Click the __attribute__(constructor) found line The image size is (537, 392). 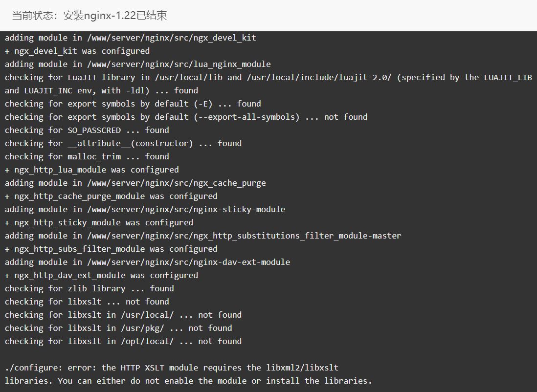point(123,143)
